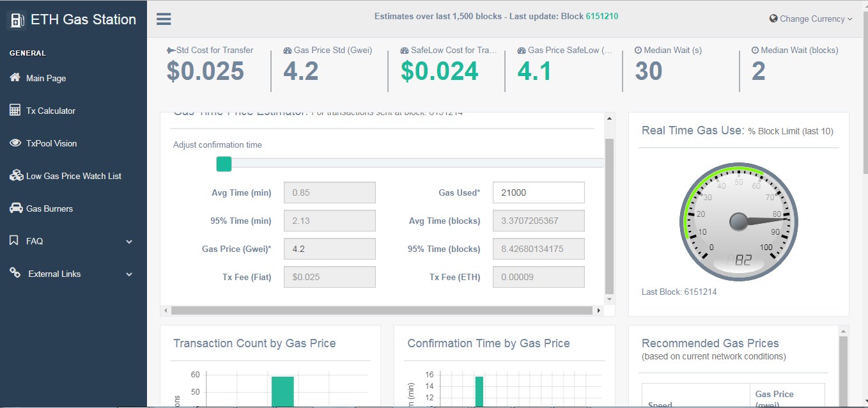Click the clock icon beside Median Wait (blocks)
Viewport: 868px width, 408px height.
click(755, 50)
